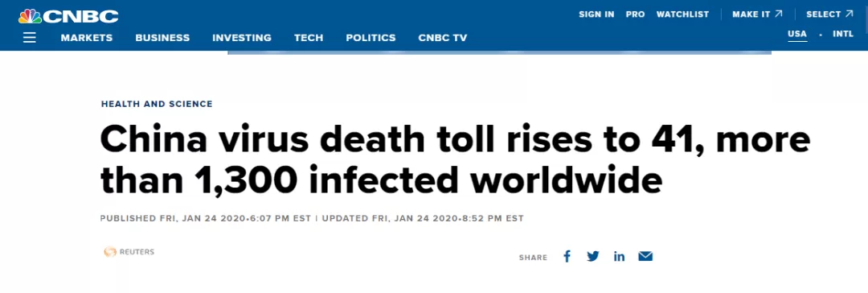Open the Select external link

coord(829,14)
